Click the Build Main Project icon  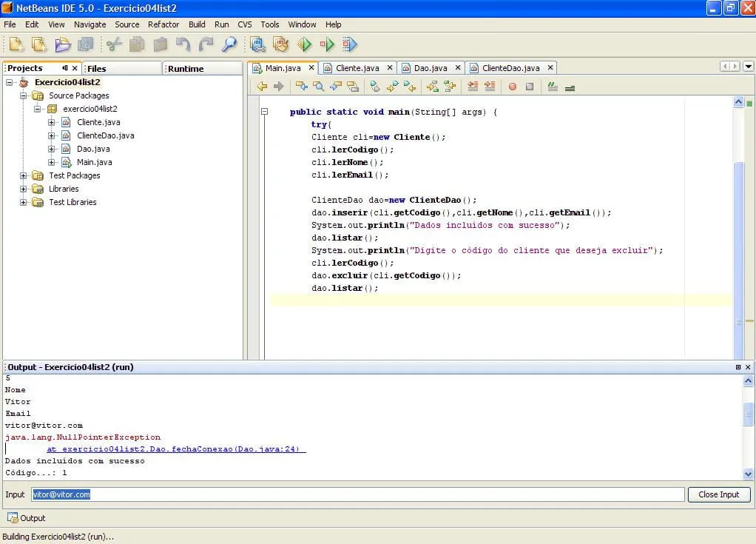(x=257, y=44)
